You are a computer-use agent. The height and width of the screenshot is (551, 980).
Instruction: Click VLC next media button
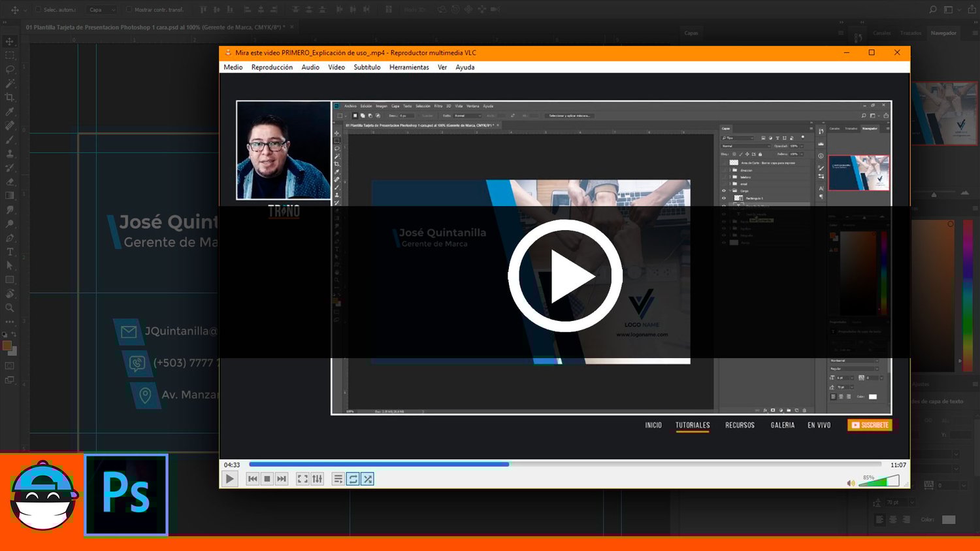tap(281, 479)
